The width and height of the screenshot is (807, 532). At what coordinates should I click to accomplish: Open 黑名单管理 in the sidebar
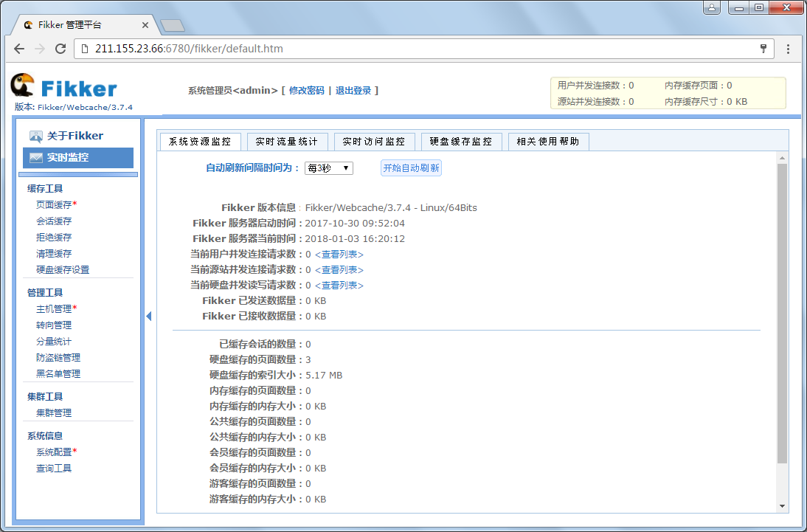pyautogui.click(x=58, y=374)
